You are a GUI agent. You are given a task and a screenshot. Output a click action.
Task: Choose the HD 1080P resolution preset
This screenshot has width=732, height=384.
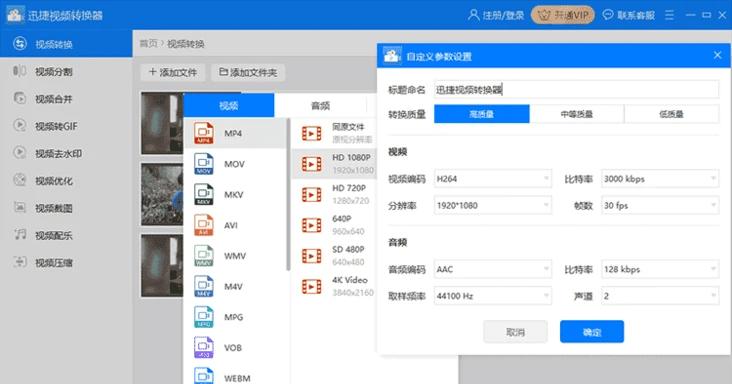[334, 164]
